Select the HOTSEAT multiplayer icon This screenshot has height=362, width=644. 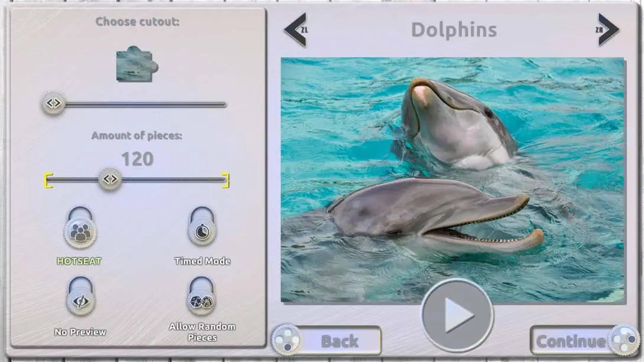coord(80,231)
